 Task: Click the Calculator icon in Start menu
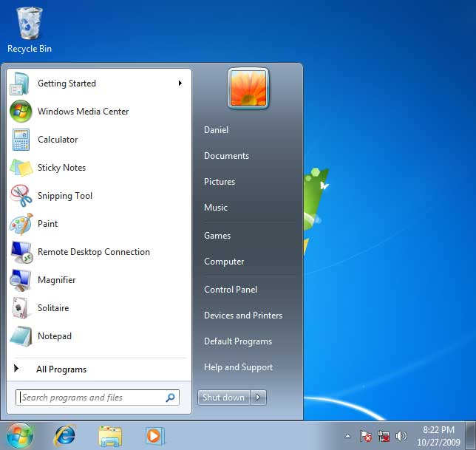pos(21,140)
